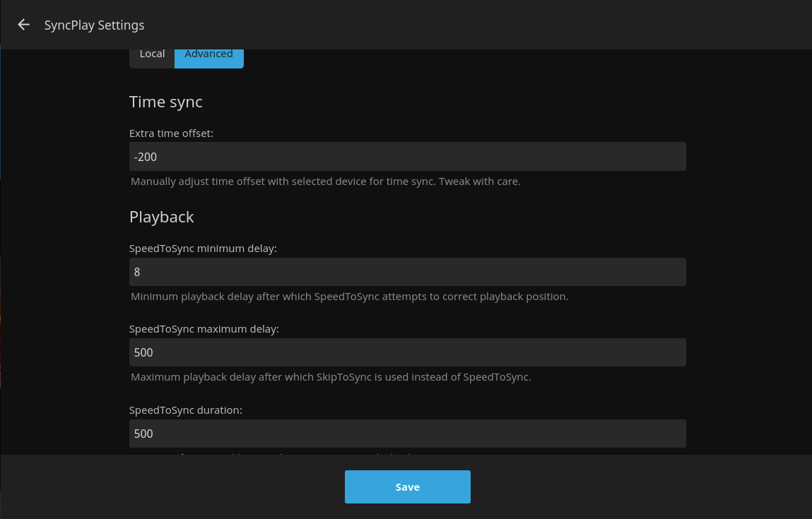Click the SpeedToSync maximum delay input
The width and height of the screenshot is (812, 519).
[407, 352]
